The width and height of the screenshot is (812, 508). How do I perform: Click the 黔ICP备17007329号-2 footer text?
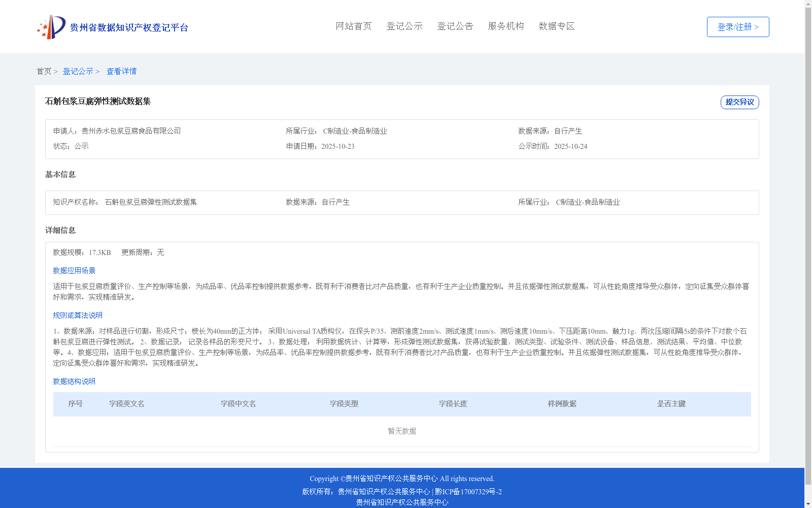pos(468,492)
